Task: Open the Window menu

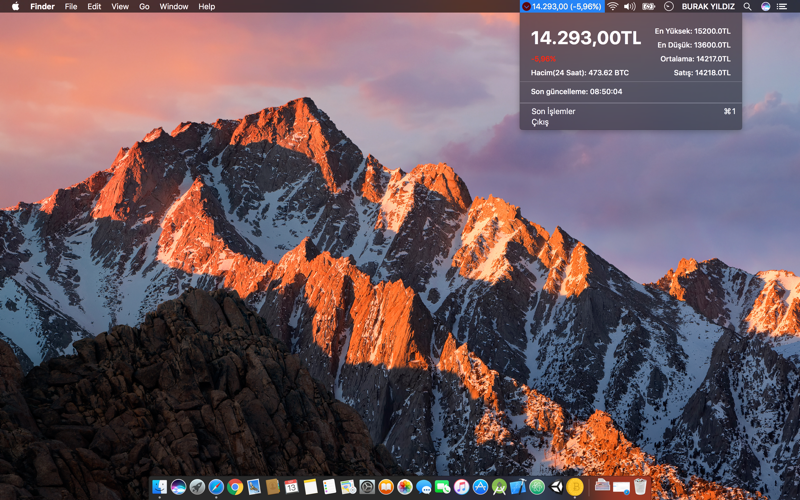Action: pyautogui.click(x=174, y=6)
